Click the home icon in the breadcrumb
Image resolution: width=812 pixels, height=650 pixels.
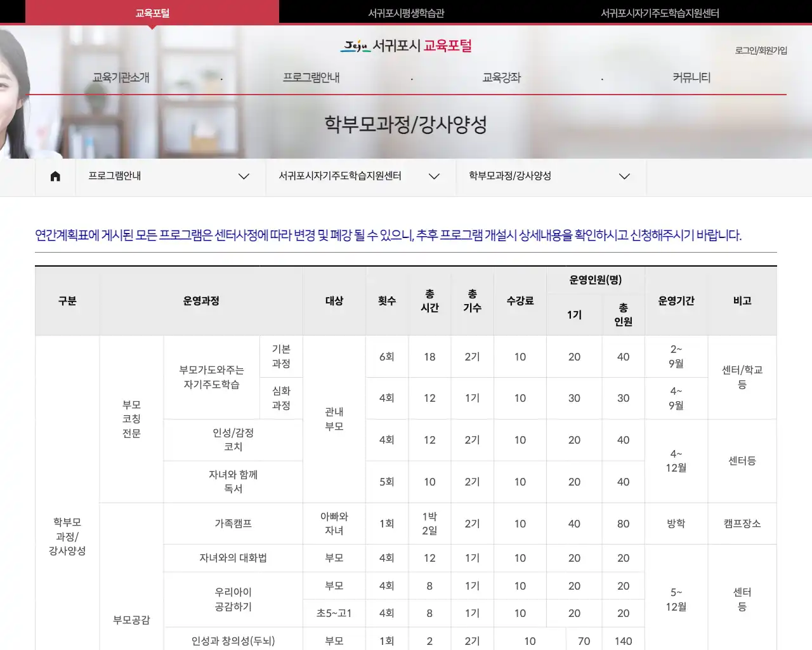[55, 176]
